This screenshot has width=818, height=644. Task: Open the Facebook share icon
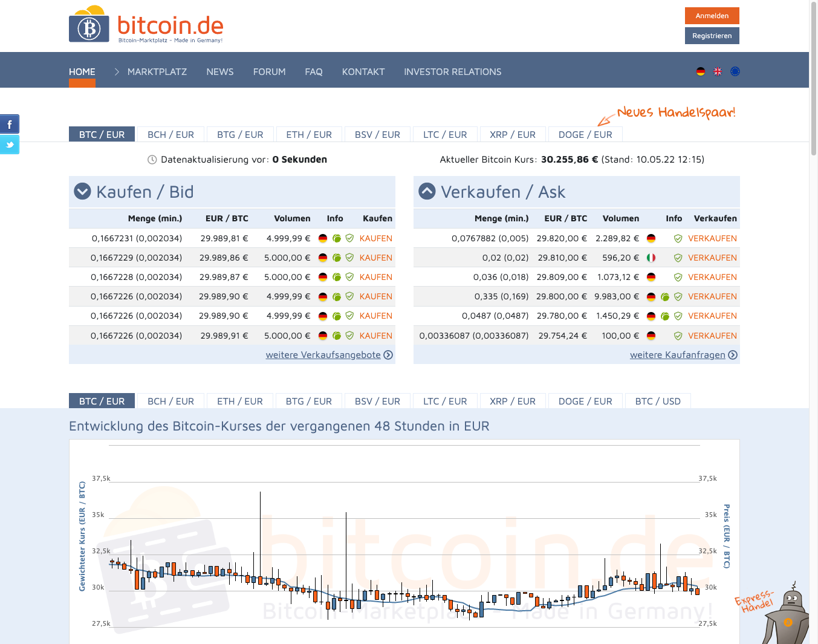10,124
